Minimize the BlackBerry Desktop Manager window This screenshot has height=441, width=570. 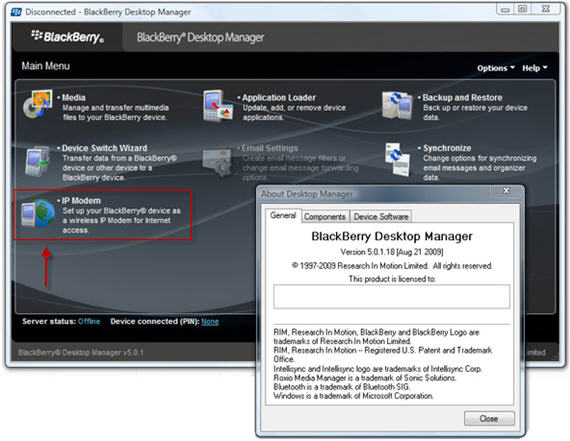pos(505,9)
